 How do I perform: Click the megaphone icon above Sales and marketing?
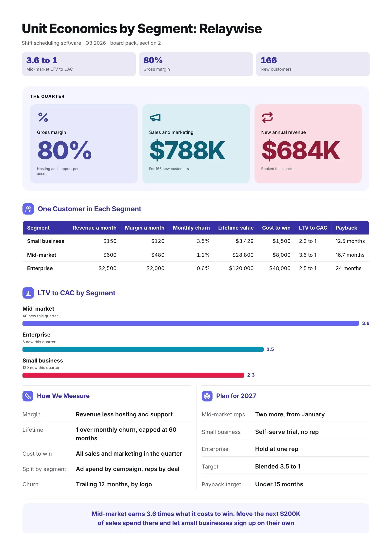point(155,117)
